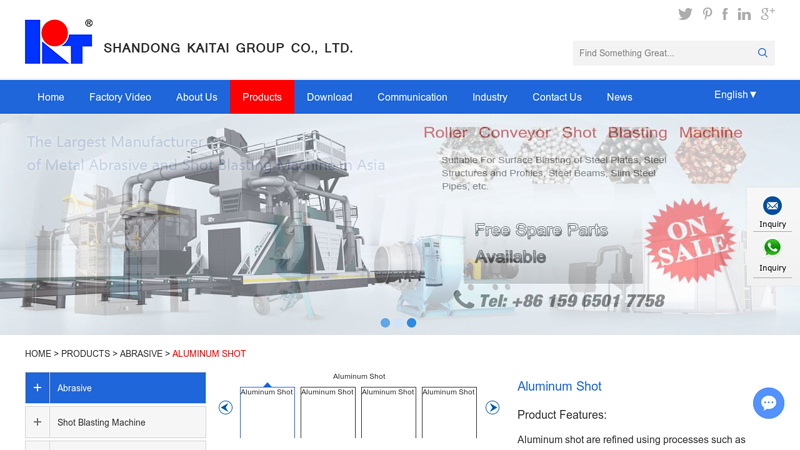The image size is (800, 450).
Task: Click the next thumbnail arrow
Action: tap(492, 407)
